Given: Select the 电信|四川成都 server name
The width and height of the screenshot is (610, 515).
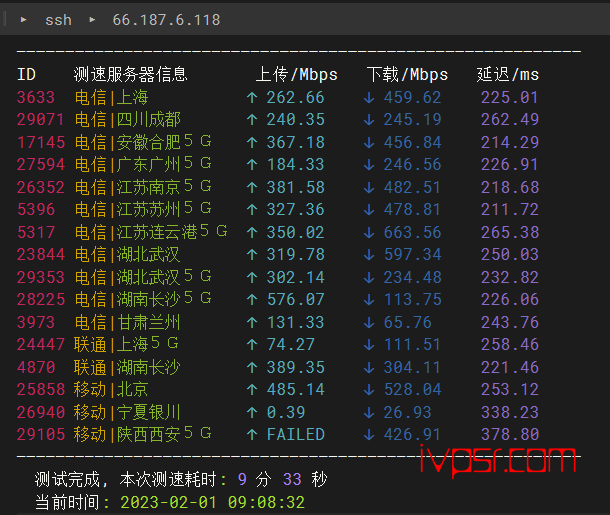Looking at the screenshot, I should pos(128,119).
